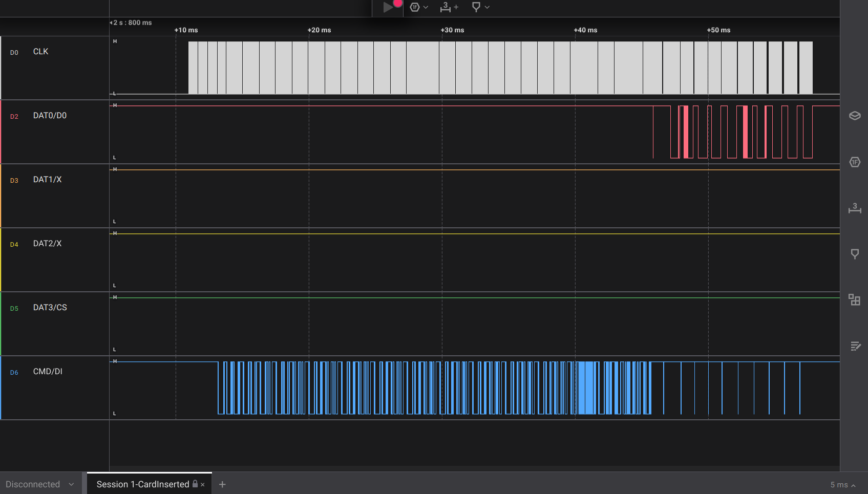Expand the marker dropdown chevron in top toolbar
This screenshot has width=868, height=494.
pos(487,7)
